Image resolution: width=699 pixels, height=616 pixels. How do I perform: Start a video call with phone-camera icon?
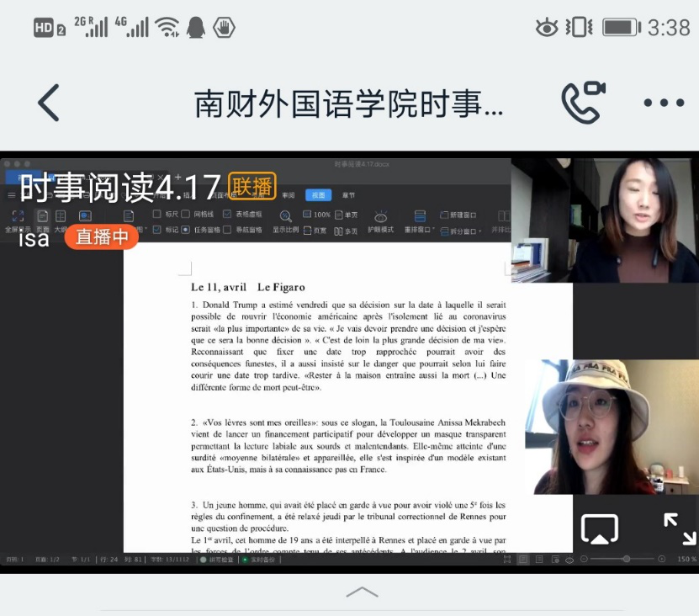(x=583, y=103)
